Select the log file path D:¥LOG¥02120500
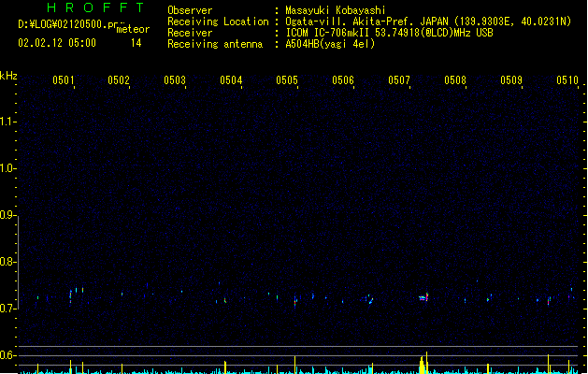The image size is (588, 374). pyautogui.click(x=63, y=24)
